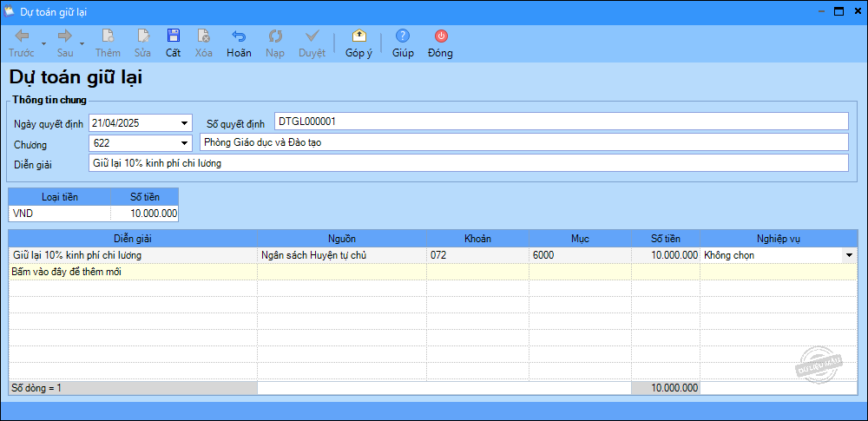The height and width of the screenshot is (421, 868).
Task: Approve with the Duyệt checkmark icon
Action: 312,36
